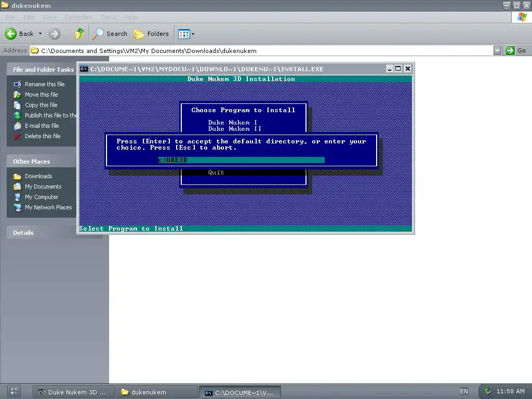532x399 pixels.
Task: Open the Help menu
Action: [130, 17]
